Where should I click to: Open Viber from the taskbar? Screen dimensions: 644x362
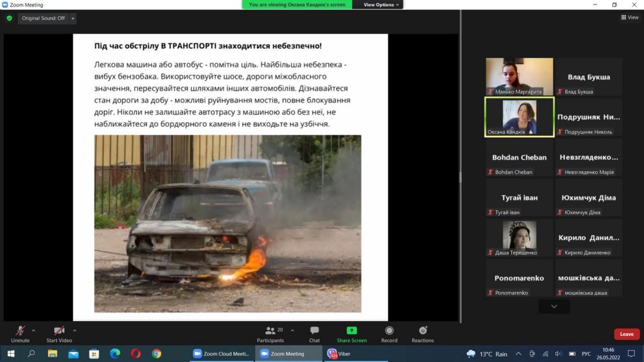click(339, 353)
